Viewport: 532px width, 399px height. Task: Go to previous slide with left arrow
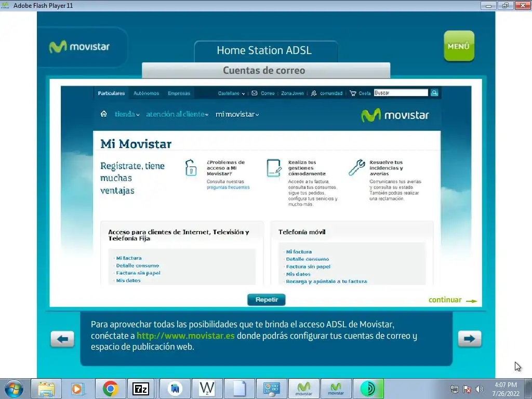pos(62,339)
